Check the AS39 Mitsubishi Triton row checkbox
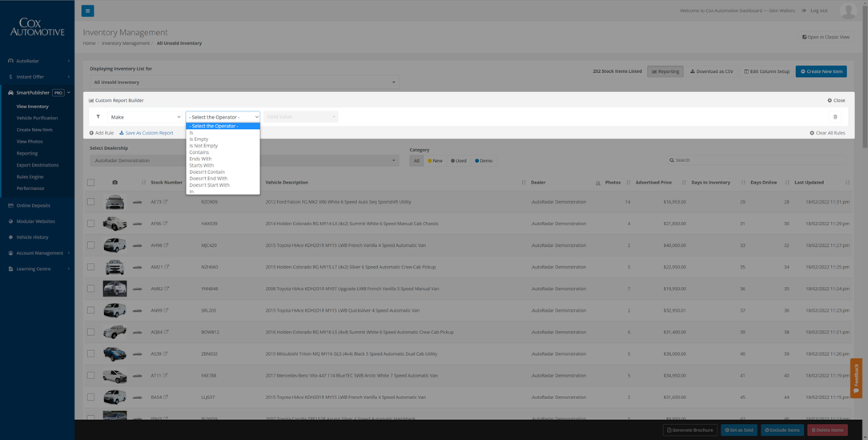868x440 pixels. (90, 353)
